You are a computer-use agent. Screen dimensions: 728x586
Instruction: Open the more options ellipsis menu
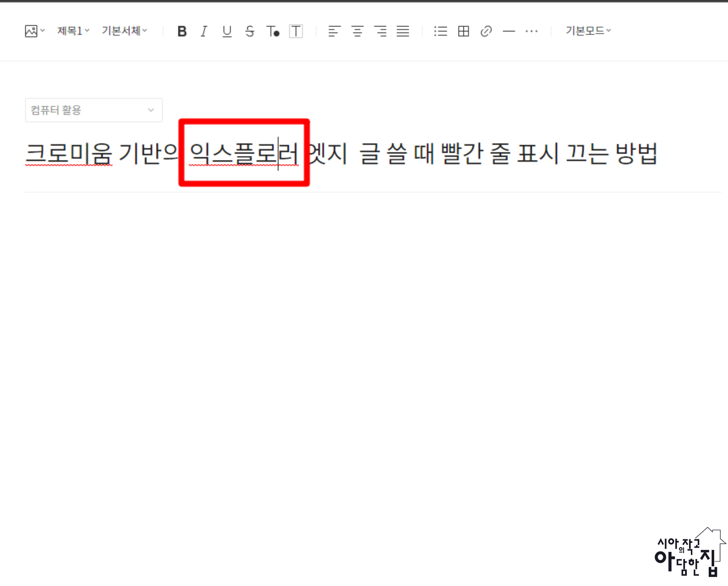tap(531, 32)
